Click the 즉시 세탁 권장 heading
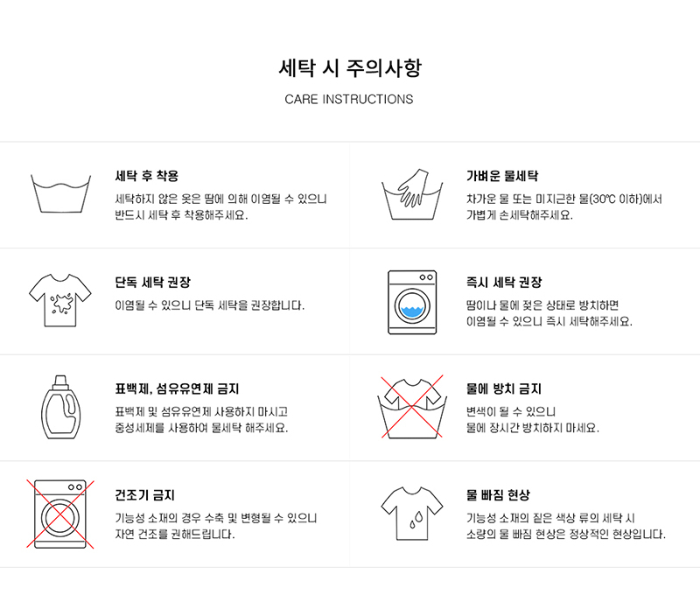 point(504,283)
